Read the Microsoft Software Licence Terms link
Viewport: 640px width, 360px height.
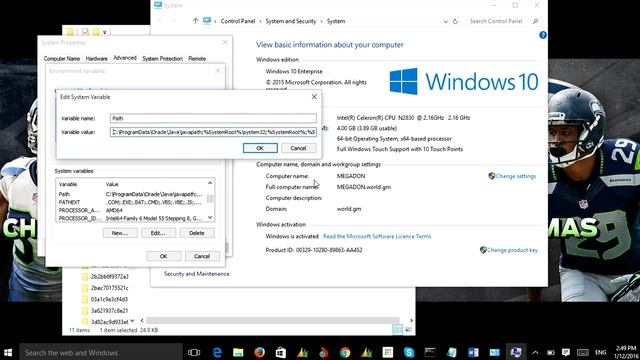click(377, 236)
